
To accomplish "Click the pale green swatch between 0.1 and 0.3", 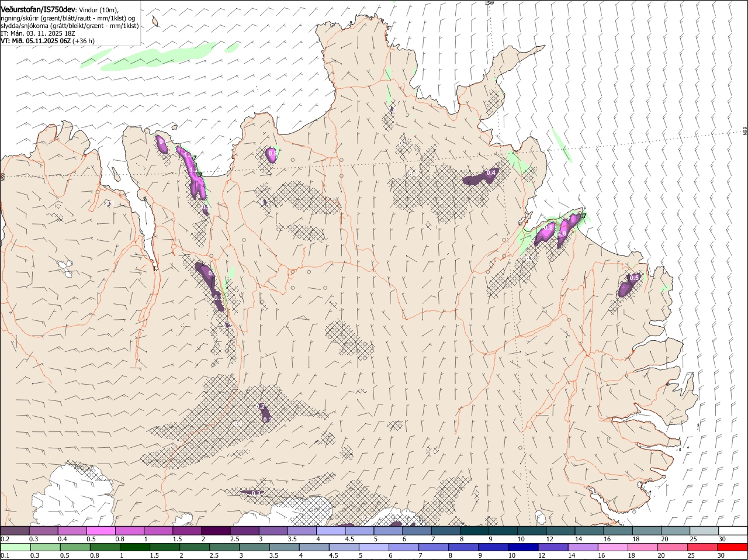I will [15, 548].
